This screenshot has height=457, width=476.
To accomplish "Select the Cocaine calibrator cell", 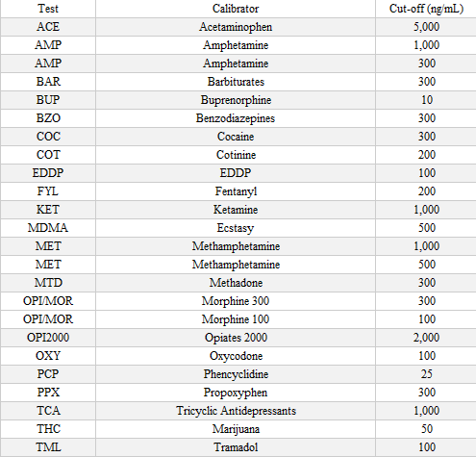I will click(236, 137).
